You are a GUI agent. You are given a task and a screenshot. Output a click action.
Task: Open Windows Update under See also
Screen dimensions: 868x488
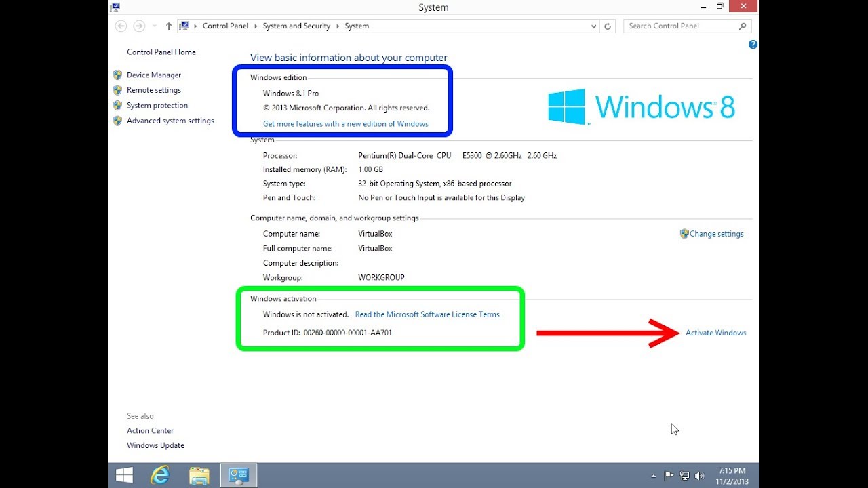155,446
